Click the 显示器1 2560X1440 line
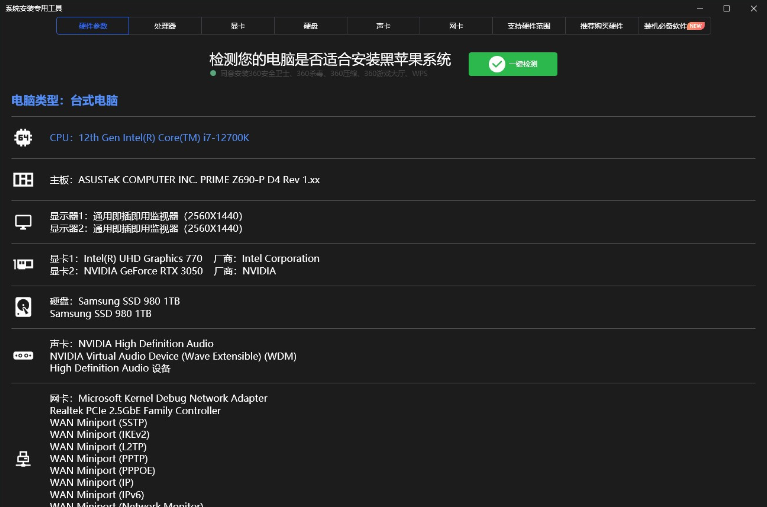767x507 pixels. [x=146, y=216]
